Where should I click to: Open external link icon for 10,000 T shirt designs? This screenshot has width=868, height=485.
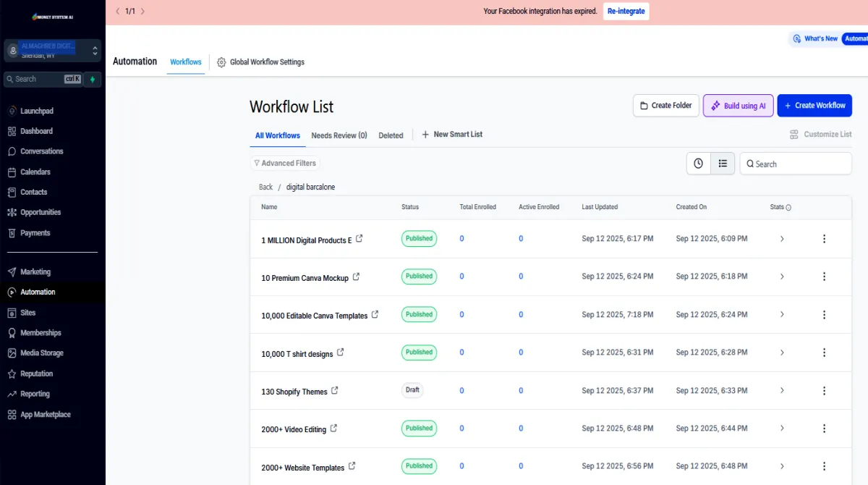pyautogui.click(x=341, y=353)
